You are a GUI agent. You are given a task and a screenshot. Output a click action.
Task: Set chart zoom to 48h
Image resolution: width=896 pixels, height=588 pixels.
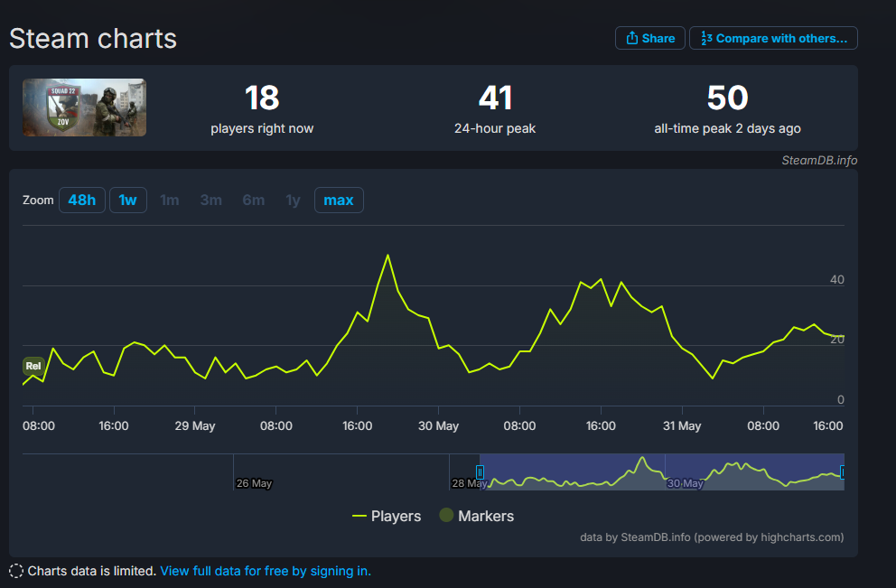81,200
